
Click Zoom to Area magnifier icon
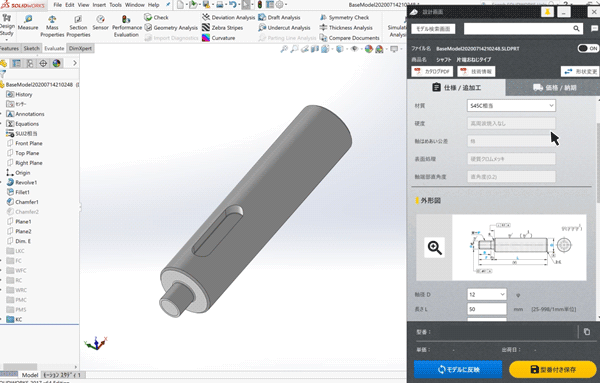click(294, 49)
